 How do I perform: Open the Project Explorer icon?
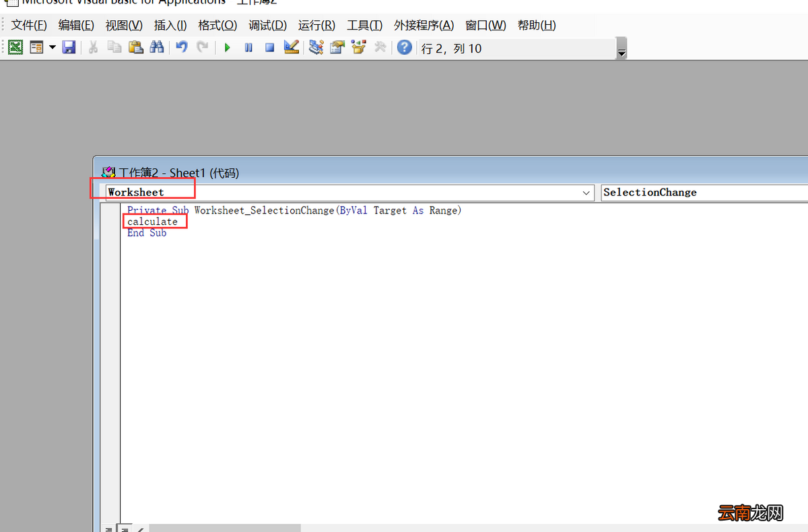pyautogui.click(x=316, y=47)
